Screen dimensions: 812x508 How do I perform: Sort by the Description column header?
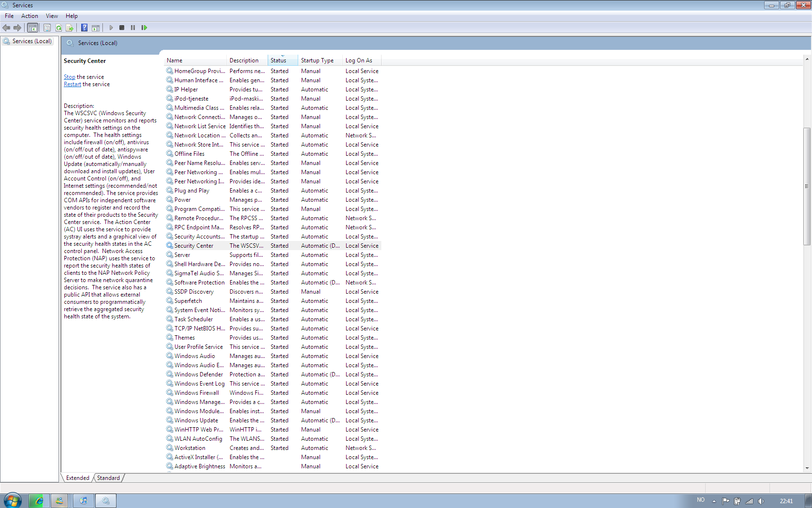247,60
